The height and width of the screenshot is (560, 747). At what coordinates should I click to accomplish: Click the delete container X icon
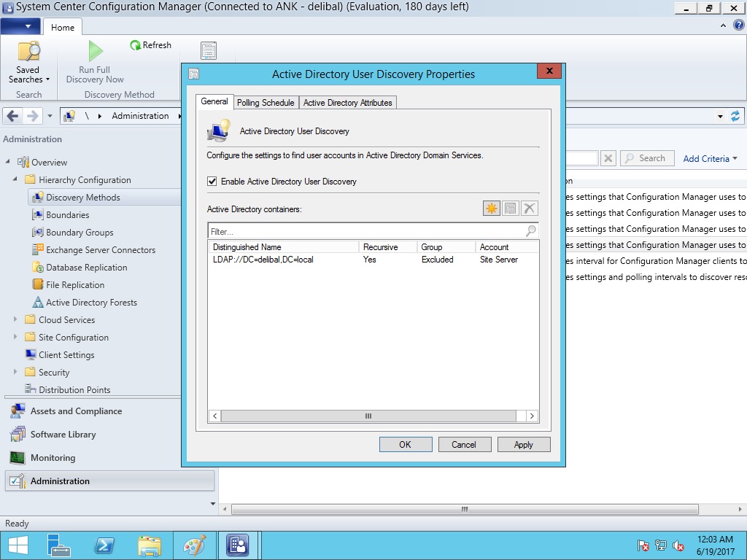pyautogui.click(x=530, y=209)
